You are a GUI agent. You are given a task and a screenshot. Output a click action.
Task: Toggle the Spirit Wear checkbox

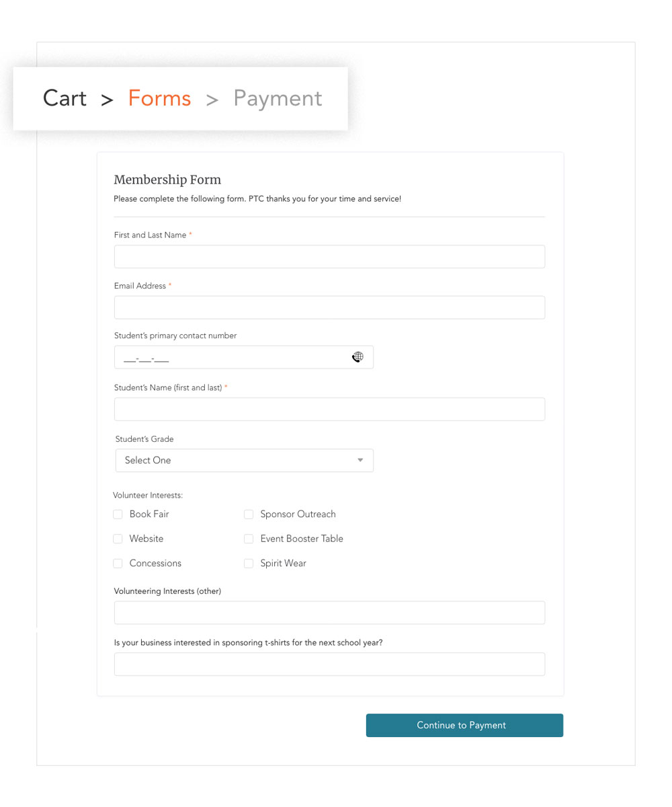pyautogui.click(x=249, y=564)
